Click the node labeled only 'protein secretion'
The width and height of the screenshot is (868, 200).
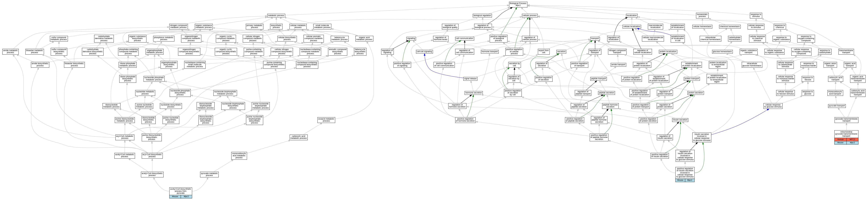[x=696, y=93]
